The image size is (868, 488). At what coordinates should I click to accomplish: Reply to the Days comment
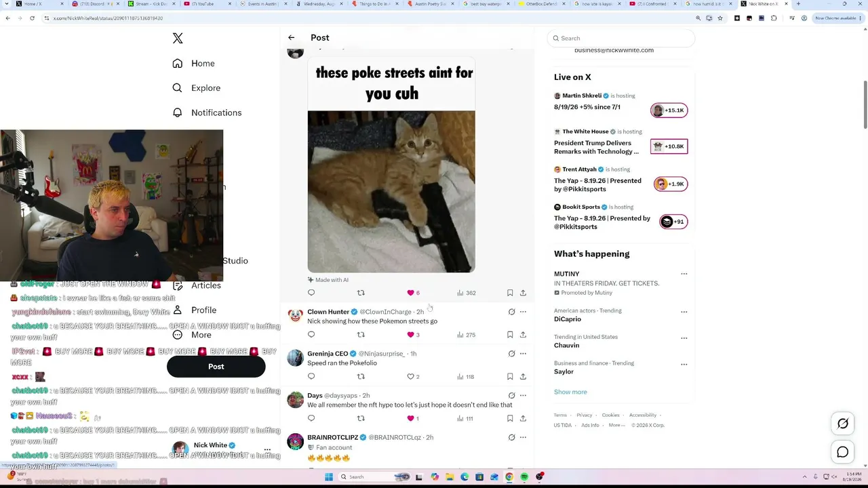pos(311,418)
